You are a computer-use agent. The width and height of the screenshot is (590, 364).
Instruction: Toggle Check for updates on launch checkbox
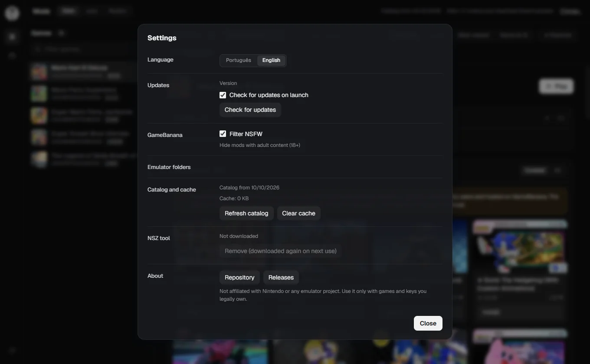point(223,95)
